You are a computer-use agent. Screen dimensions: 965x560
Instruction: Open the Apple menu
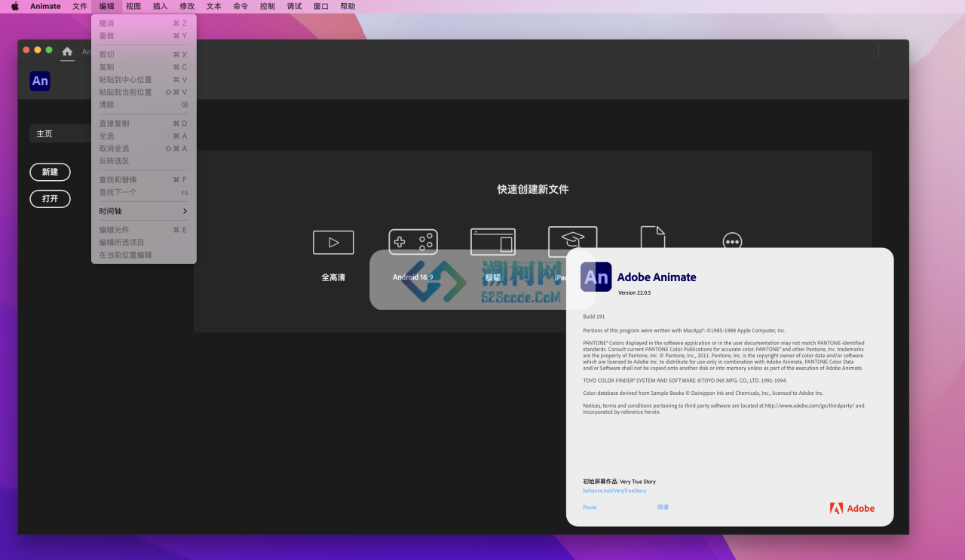click(14, 6)
